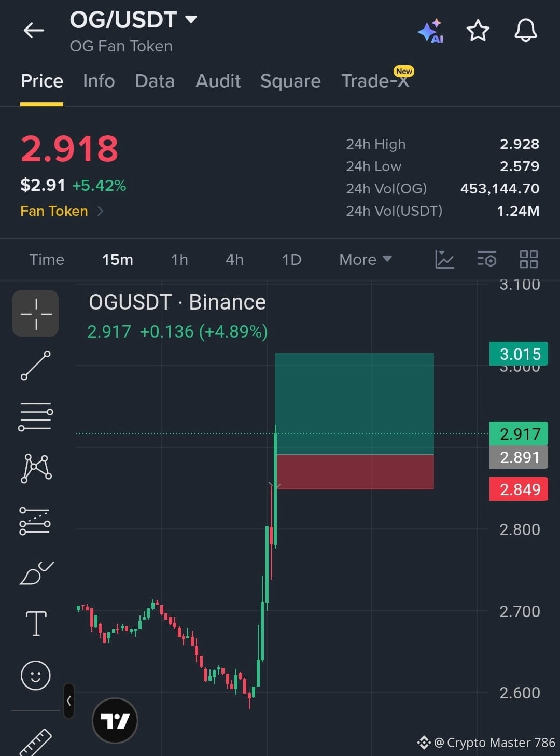Click the red stop-loss zone
The height and width of the screenshot is (756, 560).
355,472
